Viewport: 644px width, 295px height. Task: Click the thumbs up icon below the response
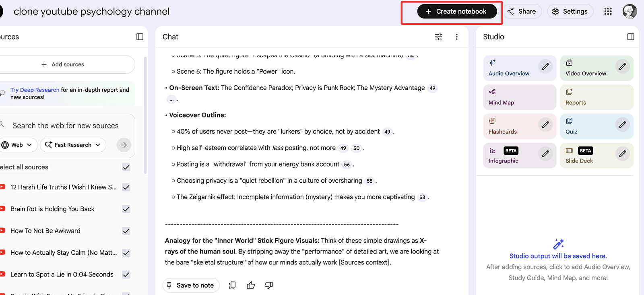click(251, 285)
